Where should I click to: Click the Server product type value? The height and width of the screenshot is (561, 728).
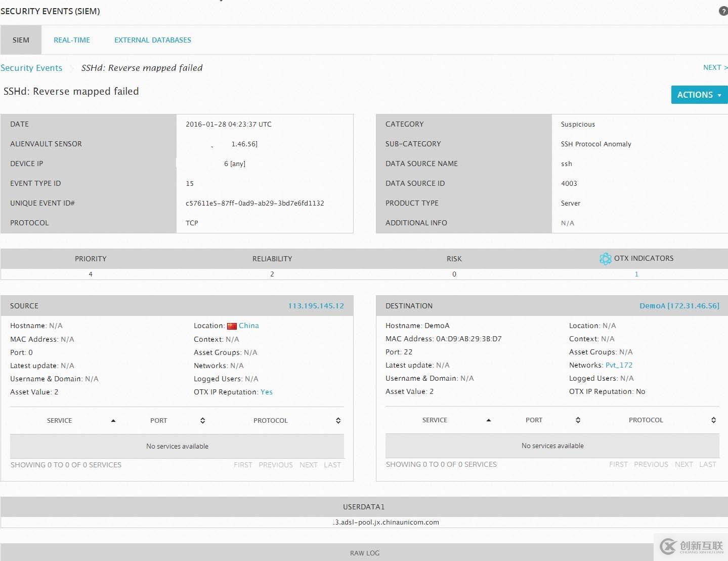[x=571, y=203]
